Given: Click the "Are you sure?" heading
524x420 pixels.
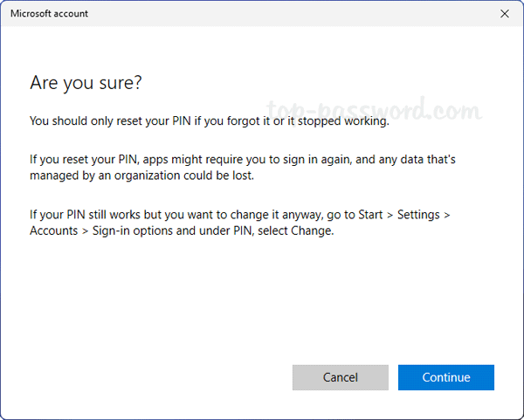Looking at the screenshot, I should [x=86, y=83].
